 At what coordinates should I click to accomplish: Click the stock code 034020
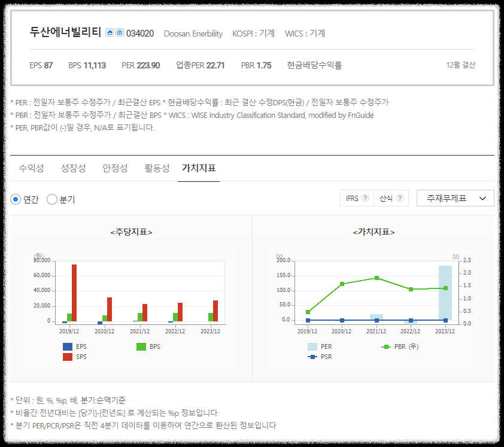(x=140, y=34)
